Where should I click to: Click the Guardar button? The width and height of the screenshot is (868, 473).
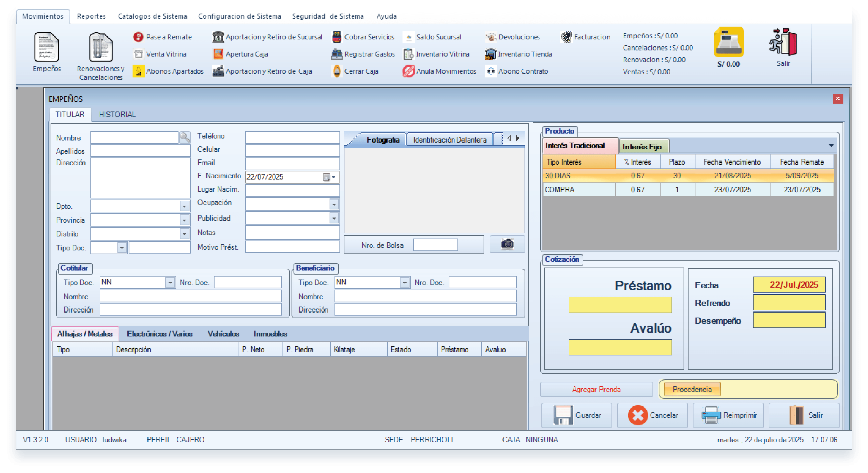coord(577,415)
